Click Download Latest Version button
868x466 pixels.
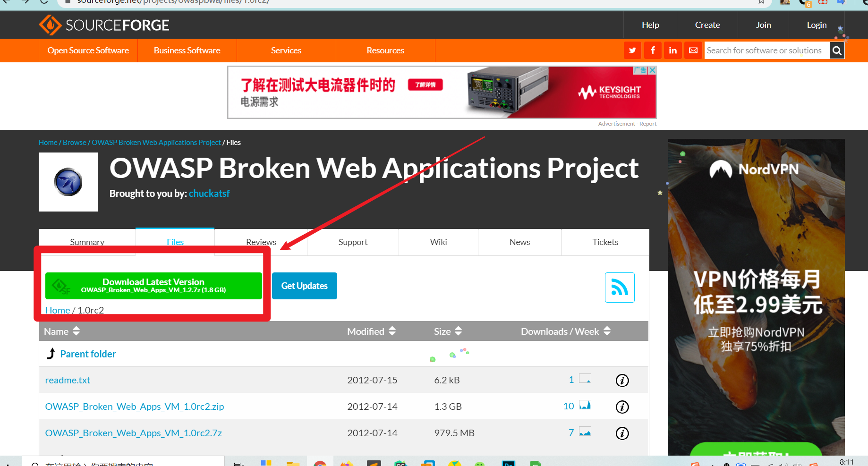pos(153,286)
